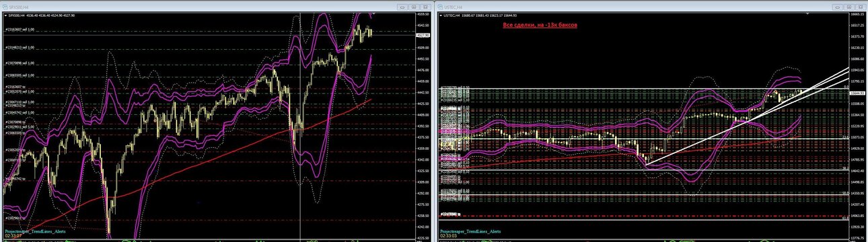Click the SPX500,H4 window's chart icon

coord(5,7)
